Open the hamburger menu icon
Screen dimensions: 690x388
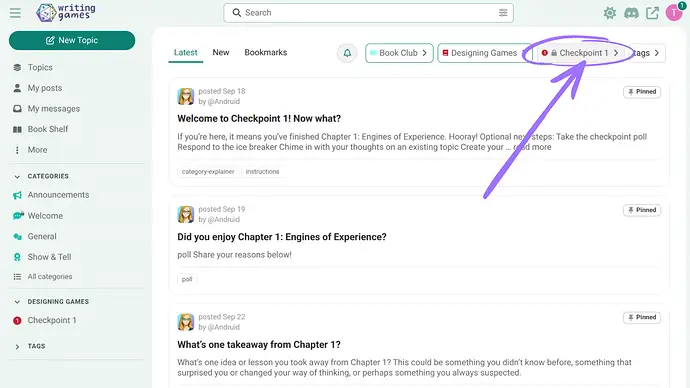[15, 13]
